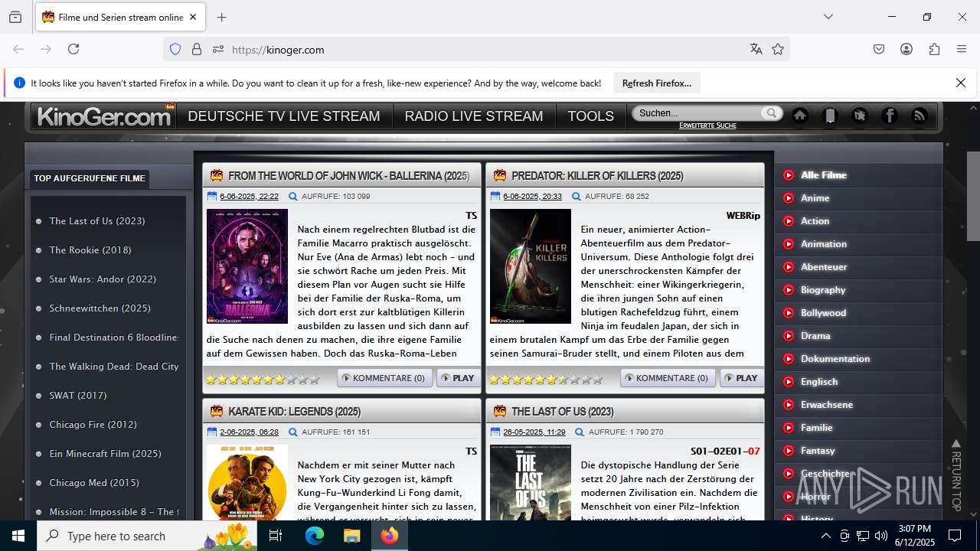Play the Ballerina movie
Image resolution: width=980 pixels, height=551 pixels.
click(459, 378)
